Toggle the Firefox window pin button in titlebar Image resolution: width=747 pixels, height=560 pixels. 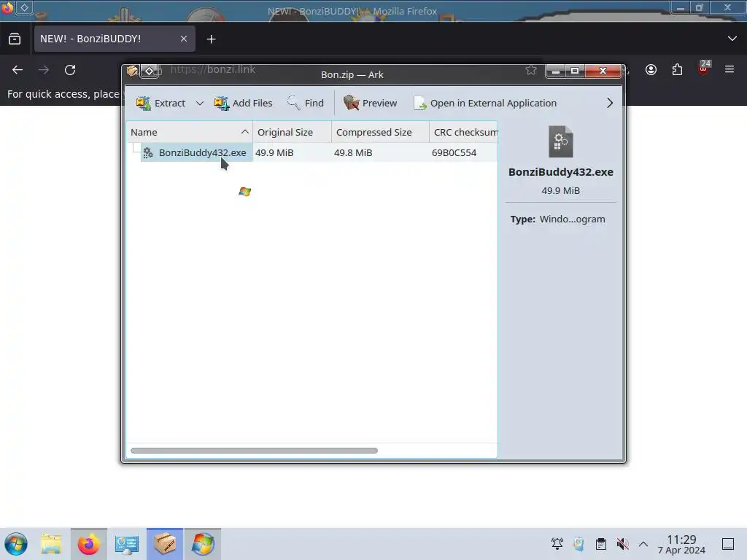24,7
